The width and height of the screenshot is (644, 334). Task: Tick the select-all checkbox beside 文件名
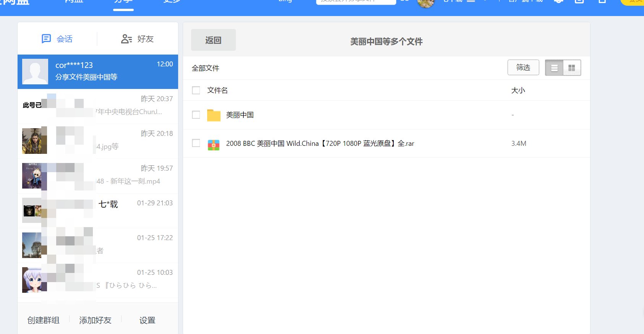point(196,90)
